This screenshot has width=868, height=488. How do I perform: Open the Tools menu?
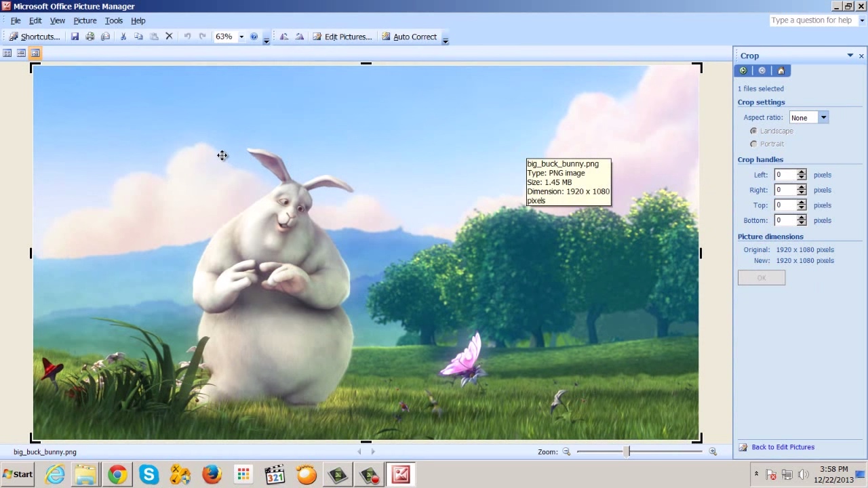coord(113,20)
